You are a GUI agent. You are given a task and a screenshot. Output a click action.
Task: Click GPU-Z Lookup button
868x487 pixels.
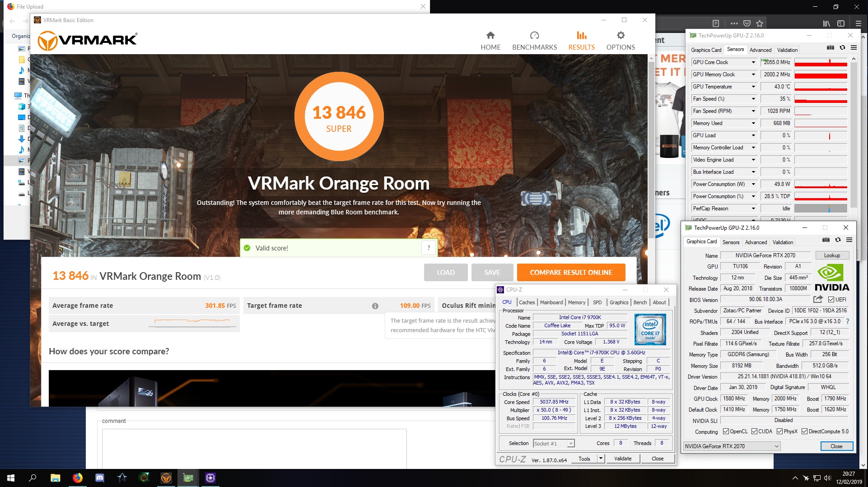(832, 255)
